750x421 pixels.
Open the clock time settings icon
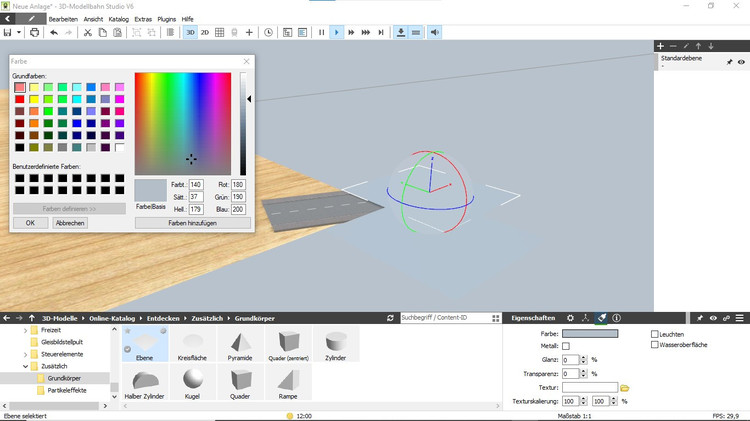coord(268,32)
